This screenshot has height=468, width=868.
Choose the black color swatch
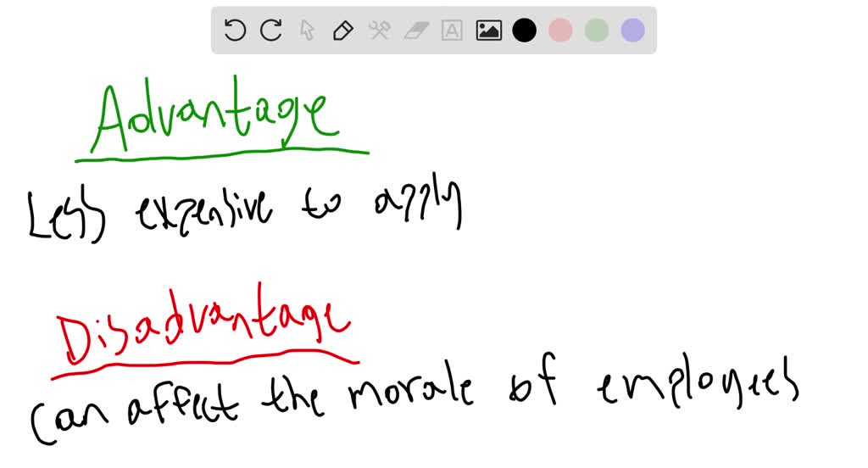tap(524, 30)
